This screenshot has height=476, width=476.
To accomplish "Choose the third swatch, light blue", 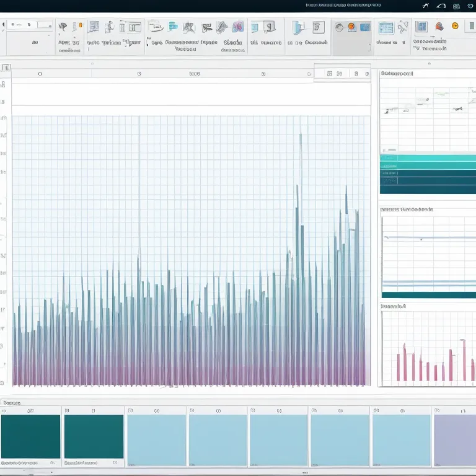I will click(156, 439).
